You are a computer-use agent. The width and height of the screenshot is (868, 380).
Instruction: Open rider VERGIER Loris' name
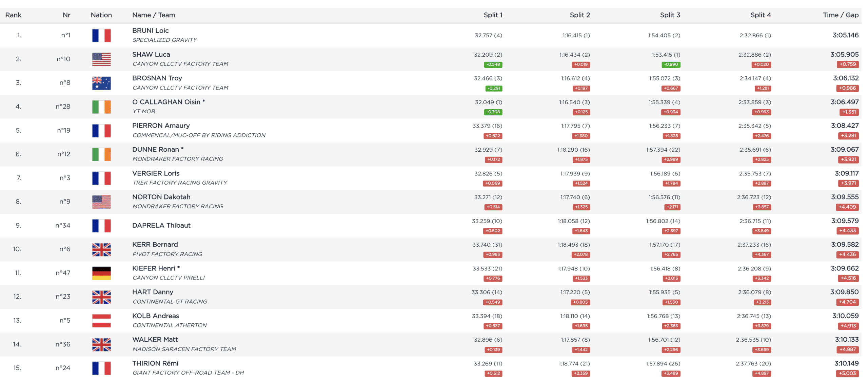tap(156, 173)
